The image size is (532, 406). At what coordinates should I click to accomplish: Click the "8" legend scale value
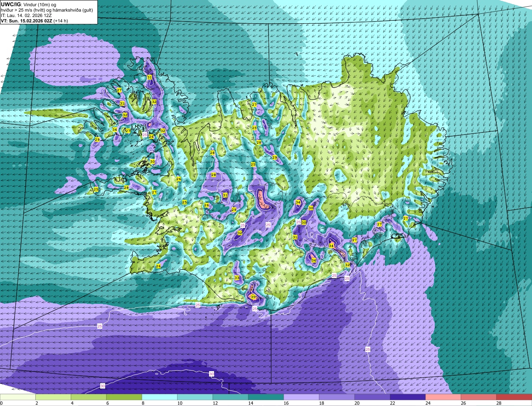pos(142,403)
